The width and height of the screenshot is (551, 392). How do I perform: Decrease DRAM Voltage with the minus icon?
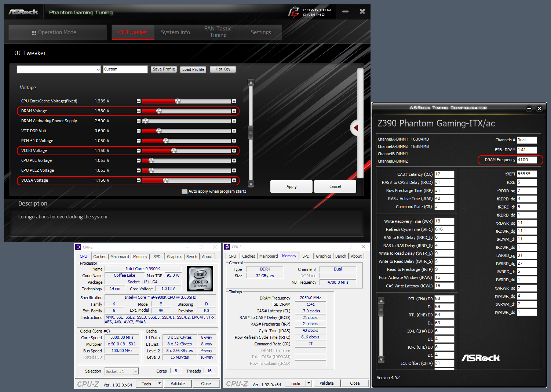click(139, 111)
